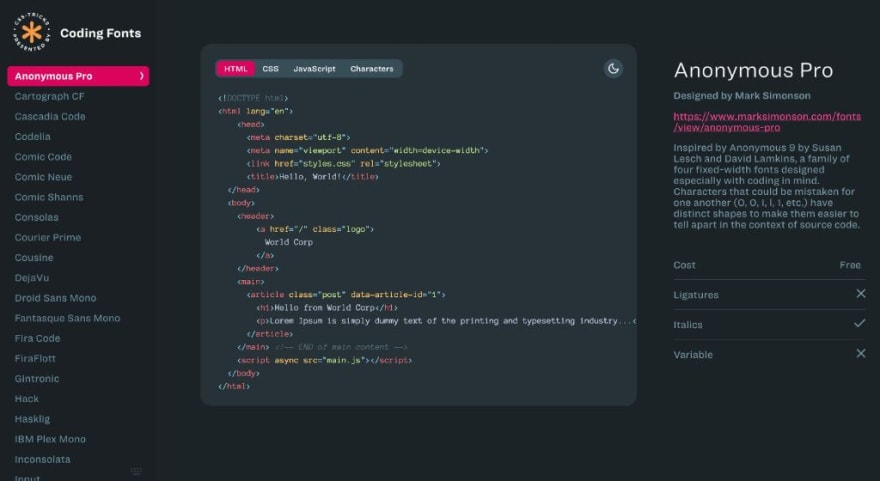Select Codelia font
The height and width of the screenshot is (481, 880).
(x=33, y=136)
